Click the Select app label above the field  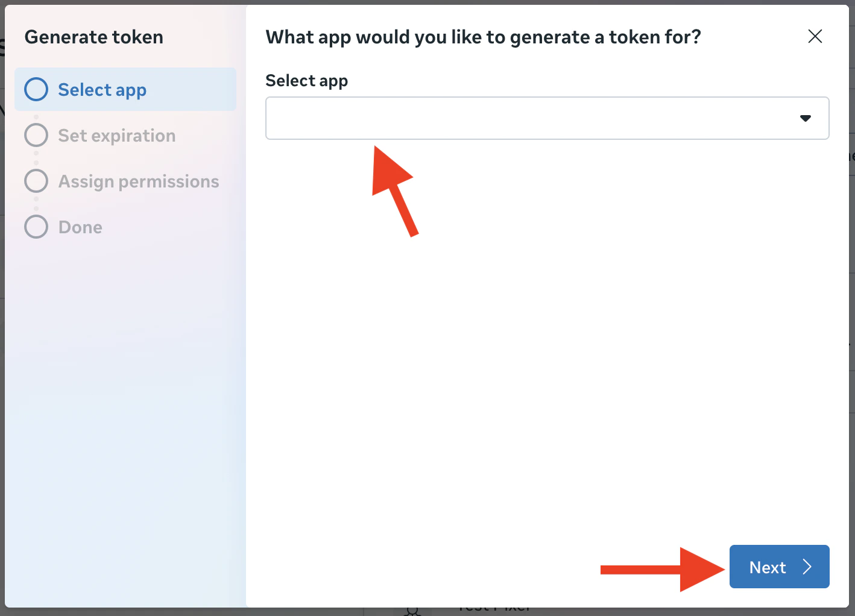click(x=306, y=80)
